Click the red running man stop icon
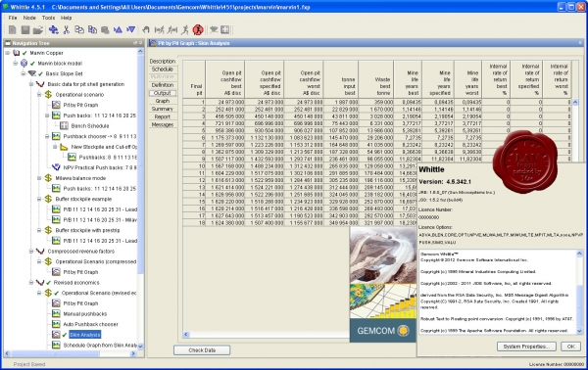The height and width of the screenshot is (370, 588). pyautogui.click(x=198, y=29)
